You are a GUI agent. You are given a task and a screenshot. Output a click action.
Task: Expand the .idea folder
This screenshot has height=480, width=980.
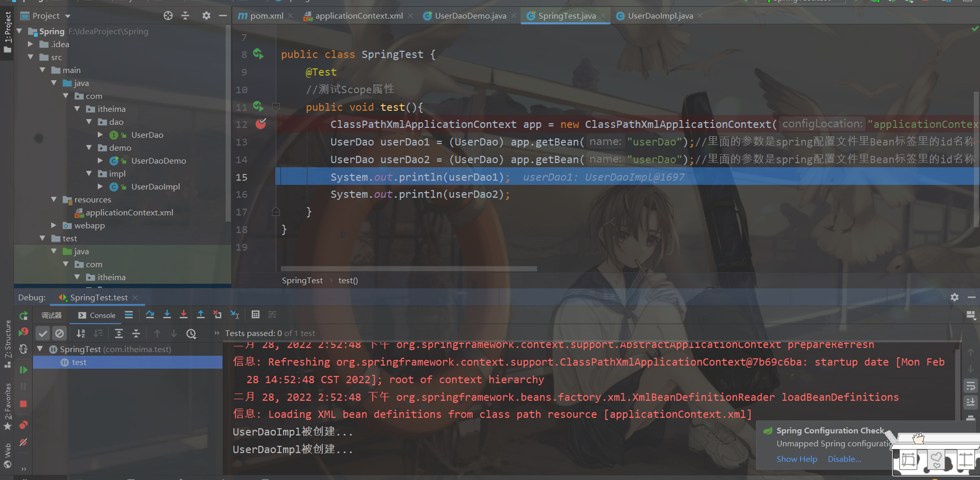point(31,44)
